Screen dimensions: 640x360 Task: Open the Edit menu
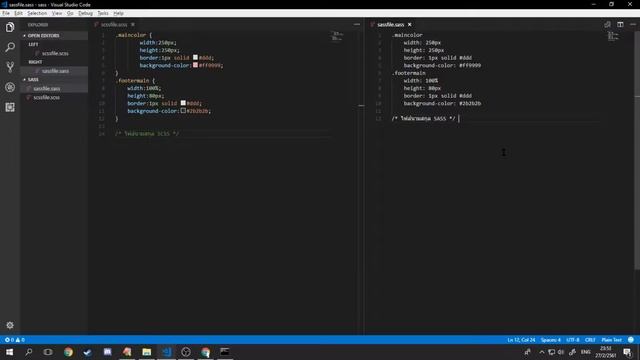coord(18,13)
